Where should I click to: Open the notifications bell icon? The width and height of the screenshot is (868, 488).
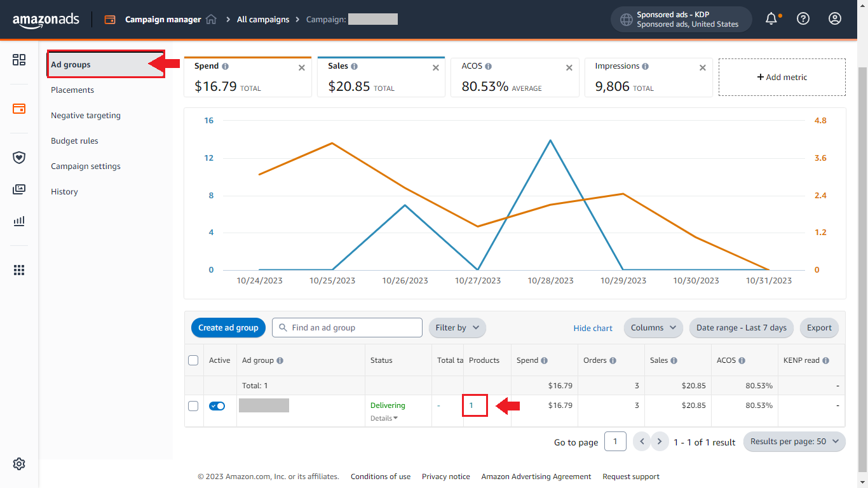(771, 18)
